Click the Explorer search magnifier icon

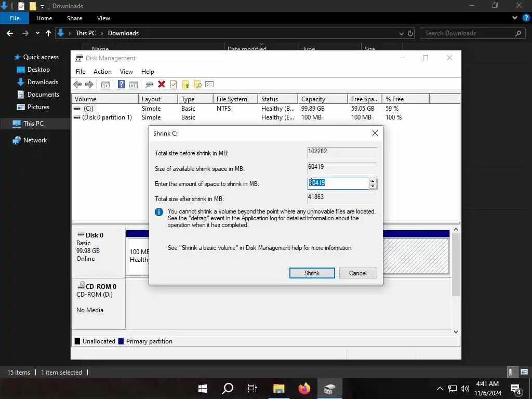[518, 33]
